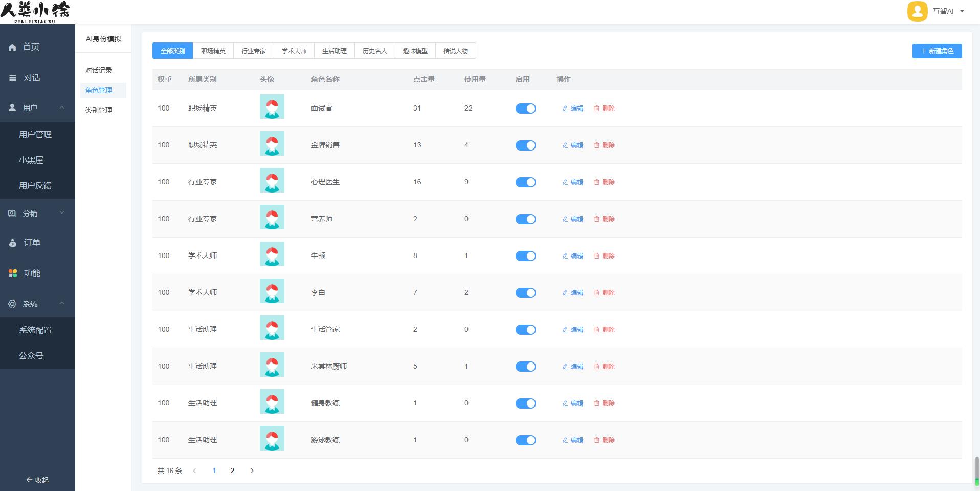This screenshot has width=980, height=491.
Task: Disable the 健身教练 switch
Action: (526, 403)
